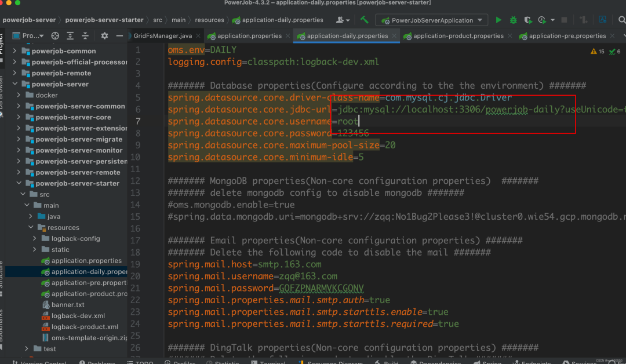
Task: Click Run with Coverage icon
Action: (x=527, y=20)
